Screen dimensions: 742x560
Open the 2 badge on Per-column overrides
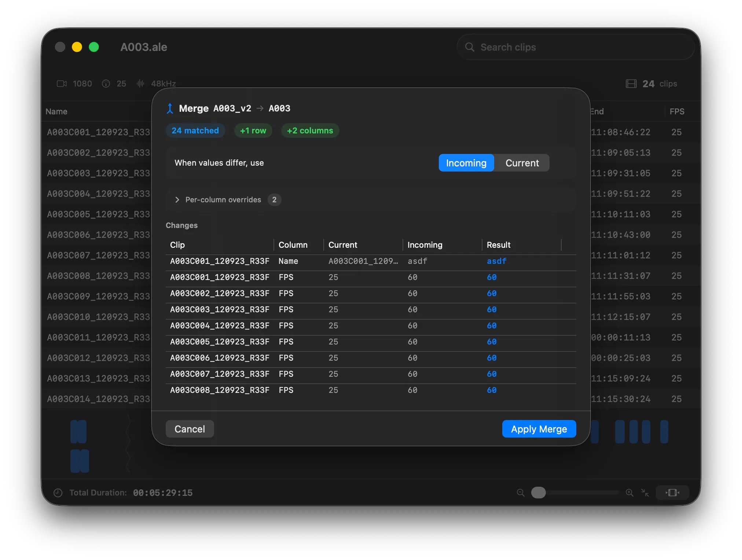pos(274,200)
